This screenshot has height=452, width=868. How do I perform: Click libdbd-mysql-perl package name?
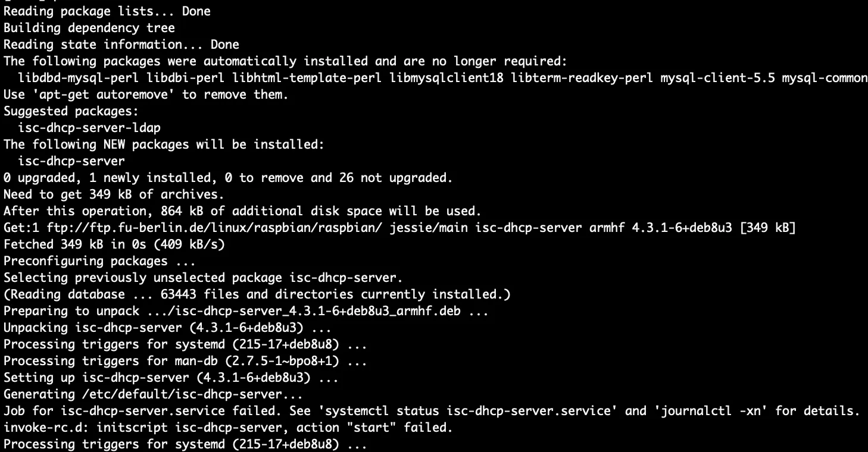pos(78,78)
